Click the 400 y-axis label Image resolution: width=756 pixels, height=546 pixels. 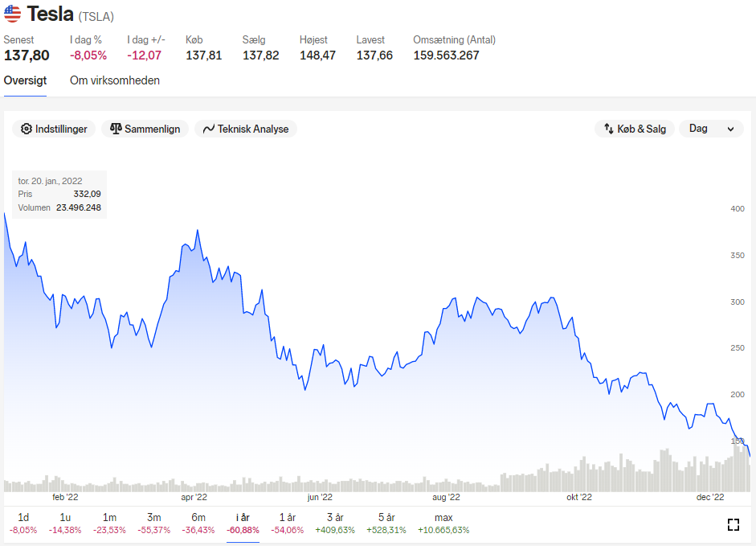click(738, 208)
